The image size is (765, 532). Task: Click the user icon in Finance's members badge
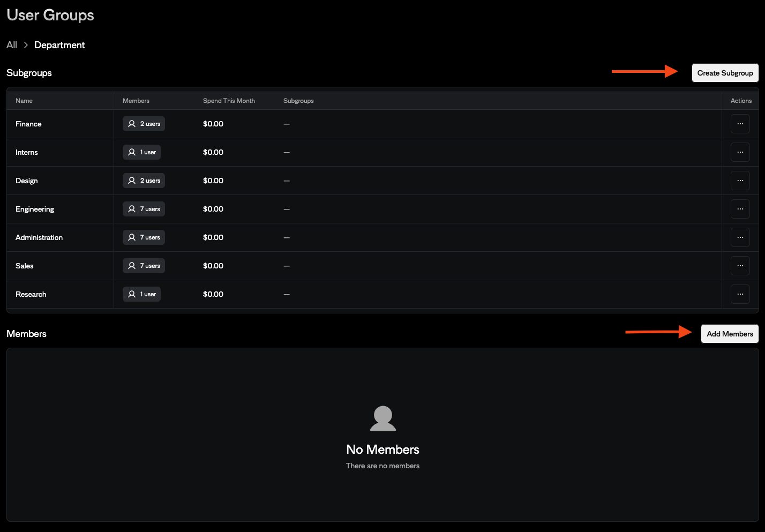(132, 124)
